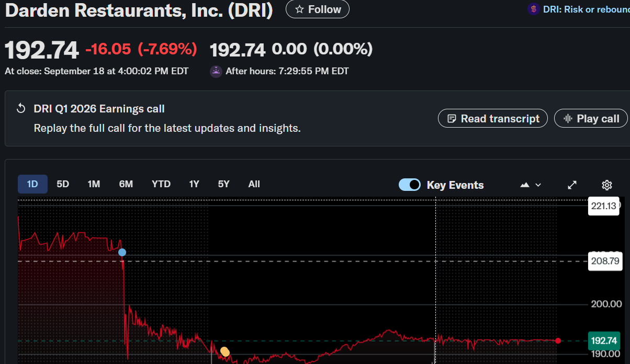
Task: Open the DRI Risk or rebound link
Action: click(586, 9)
